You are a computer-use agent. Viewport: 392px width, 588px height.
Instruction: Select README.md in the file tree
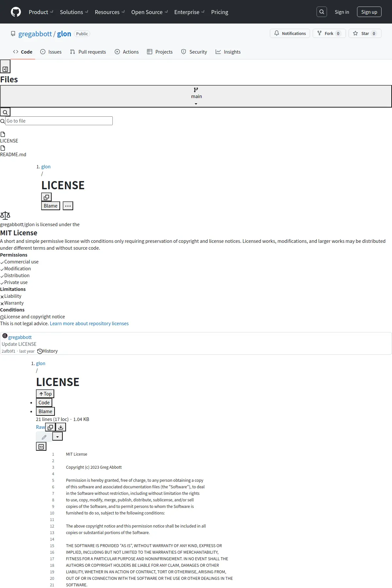[x=13, y=155]
